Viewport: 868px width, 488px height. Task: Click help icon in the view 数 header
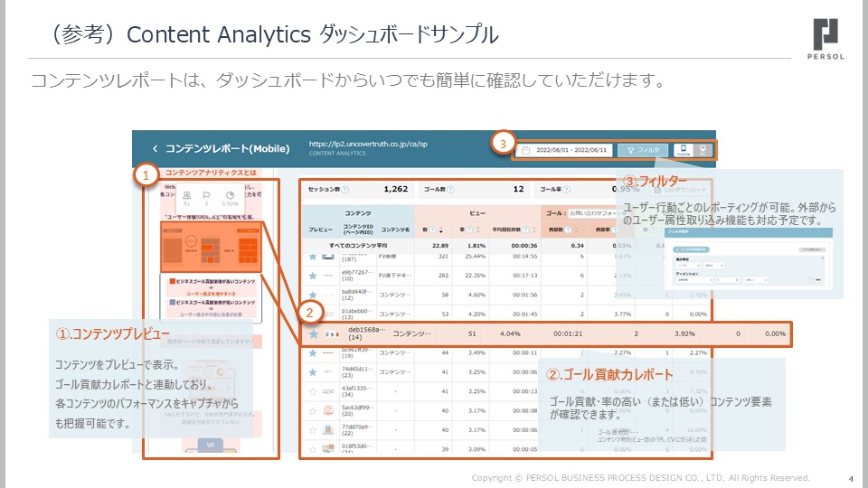[x=433, y=230]
